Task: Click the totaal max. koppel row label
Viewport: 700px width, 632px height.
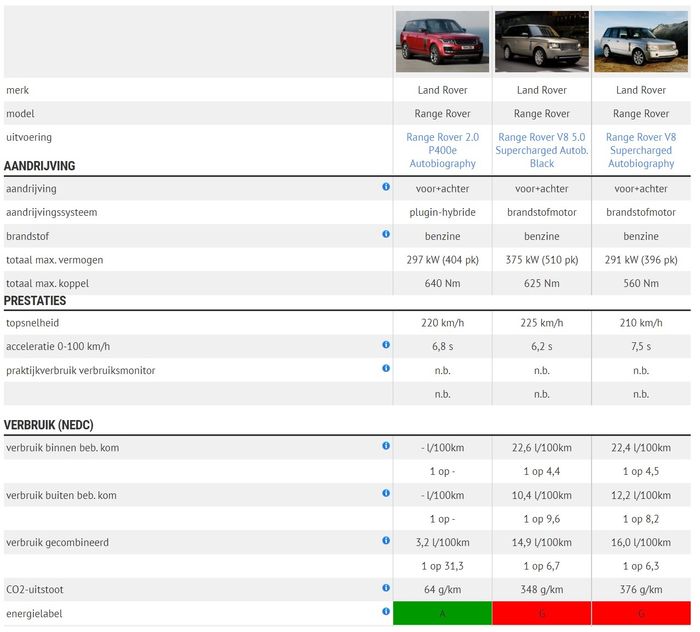Action: pos(47,283)
